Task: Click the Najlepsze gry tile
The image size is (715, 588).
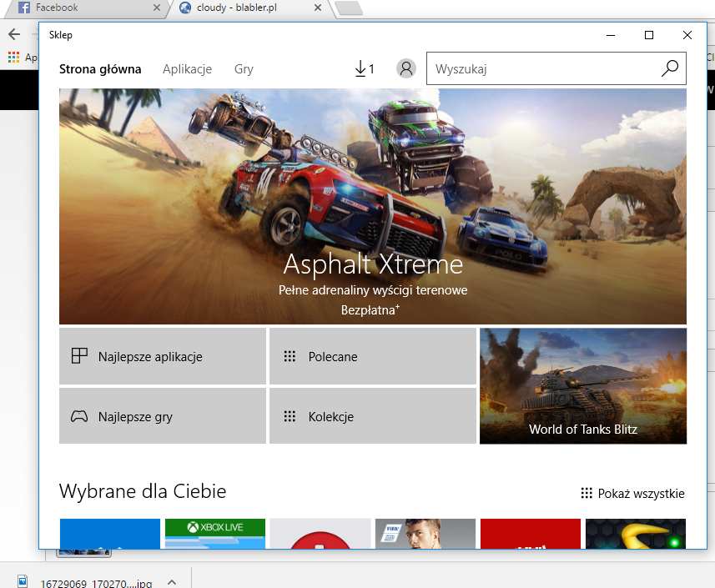Action: pos(163,416)
